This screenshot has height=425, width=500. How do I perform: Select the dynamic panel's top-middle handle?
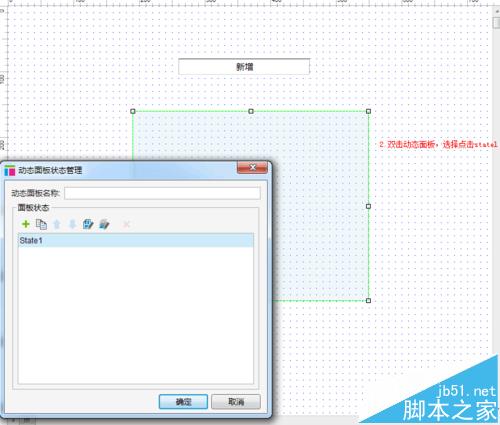point(251,111)
